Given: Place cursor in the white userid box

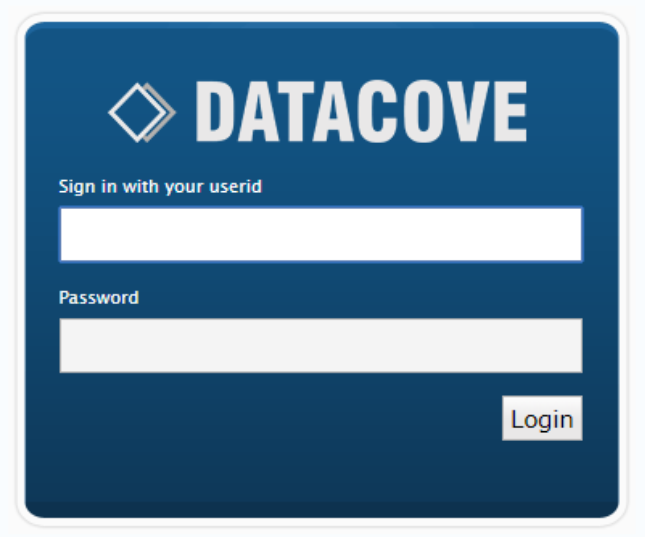Looking at the screenshot, I should click(321, 235).
